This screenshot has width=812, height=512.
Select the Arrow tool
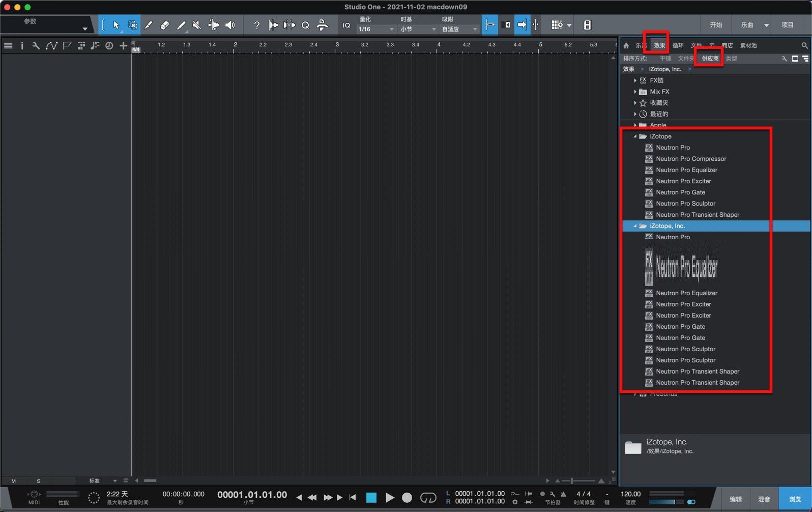(116, 25)
